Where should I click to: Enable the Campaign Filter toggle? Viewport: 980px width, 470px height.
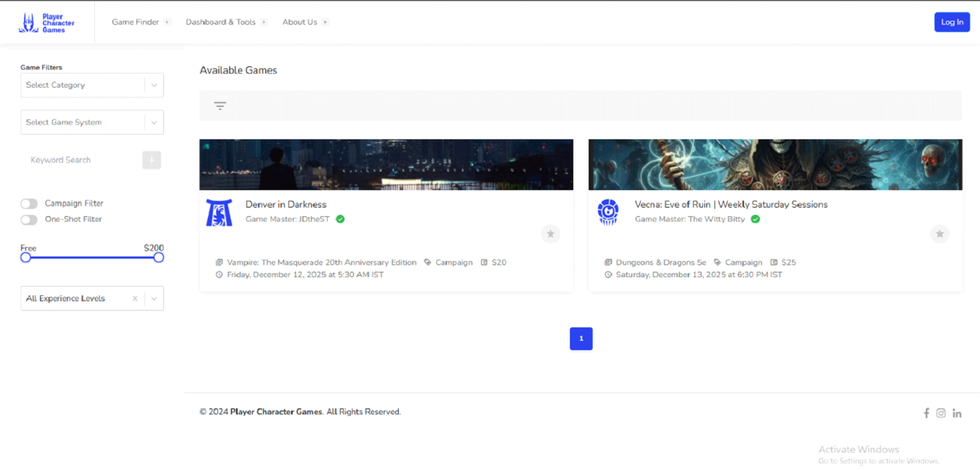point(29,203)
